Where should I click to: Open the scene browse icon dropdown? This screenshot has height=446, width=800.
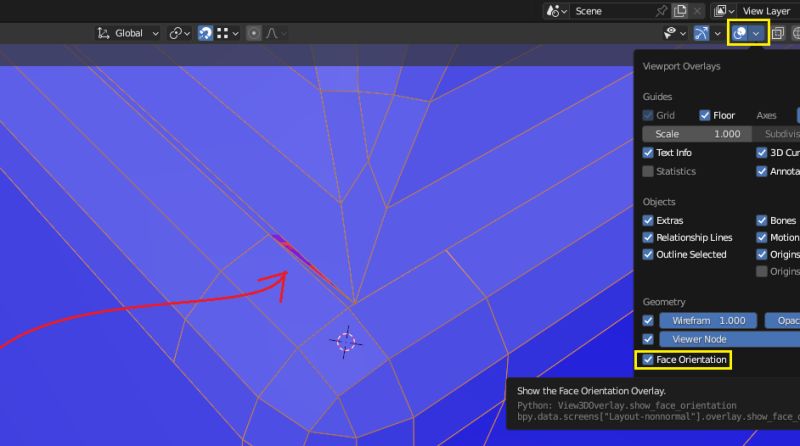click(x=556, y=11)
